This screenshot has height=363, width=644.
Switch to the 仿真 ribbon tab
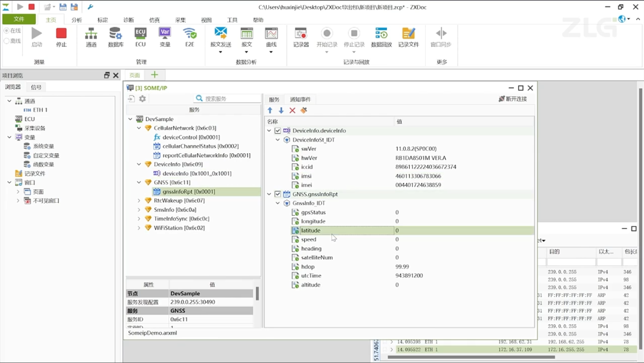coord(154,20)
